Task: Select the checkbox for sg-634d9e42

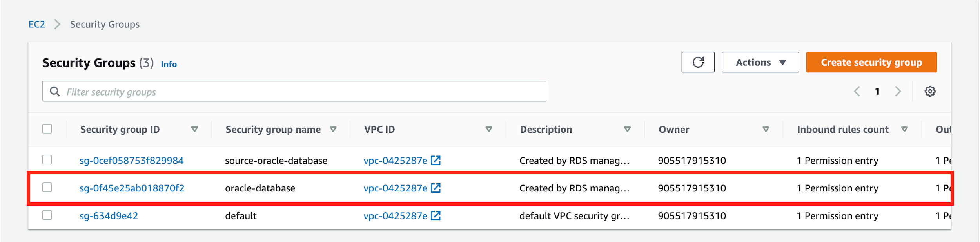Action: [x=47, y=215]
